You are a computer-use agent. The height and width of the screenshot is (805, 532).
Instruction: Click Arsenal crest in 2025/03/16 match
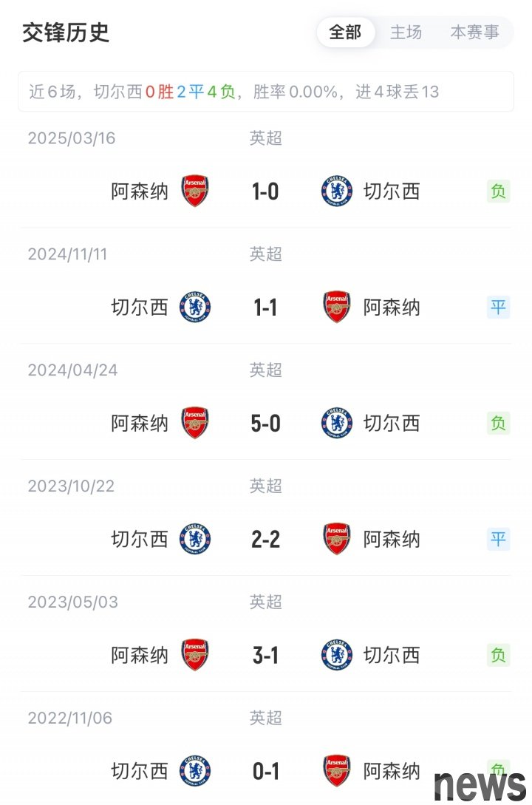point(195,191)
